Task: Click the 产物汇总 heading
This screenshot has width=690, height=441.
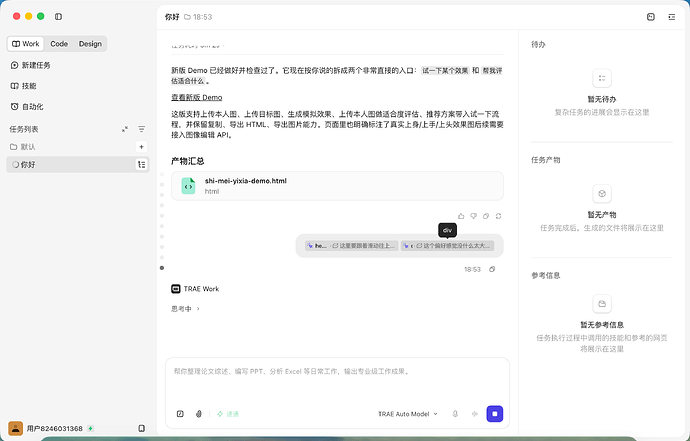Action: [187, 161]
